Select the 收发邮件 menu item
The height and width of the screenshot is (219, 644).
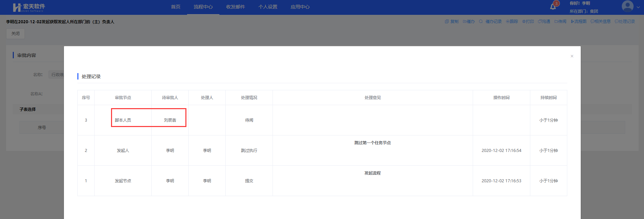[x=235, y=7]
